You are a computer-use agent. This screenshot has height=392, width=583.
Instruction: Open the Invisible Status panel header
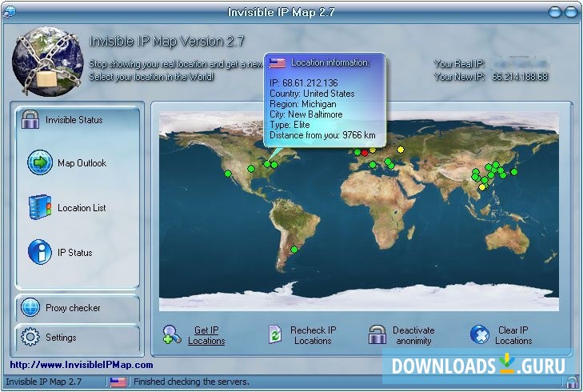78,120
